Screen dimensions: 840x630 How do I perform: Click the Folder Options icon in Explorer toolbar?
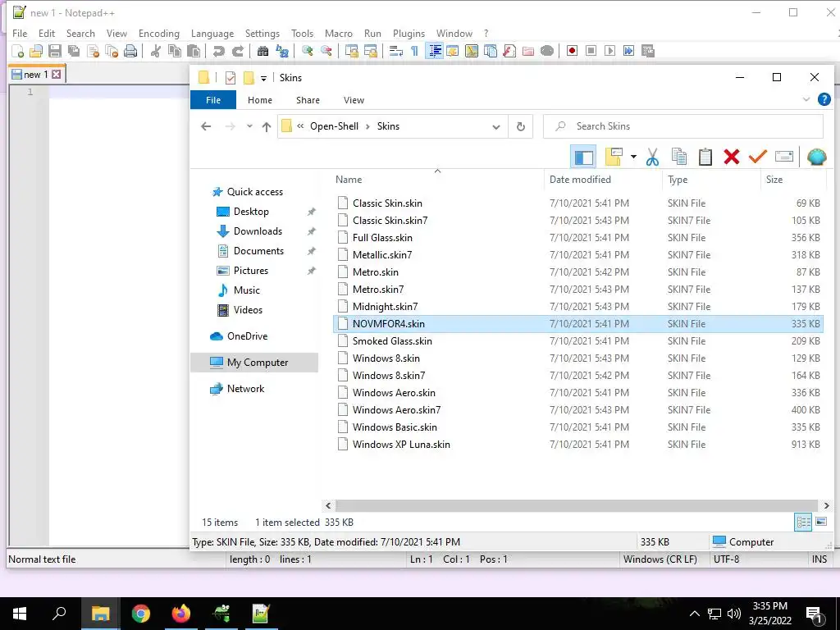[x=614, y=157]
